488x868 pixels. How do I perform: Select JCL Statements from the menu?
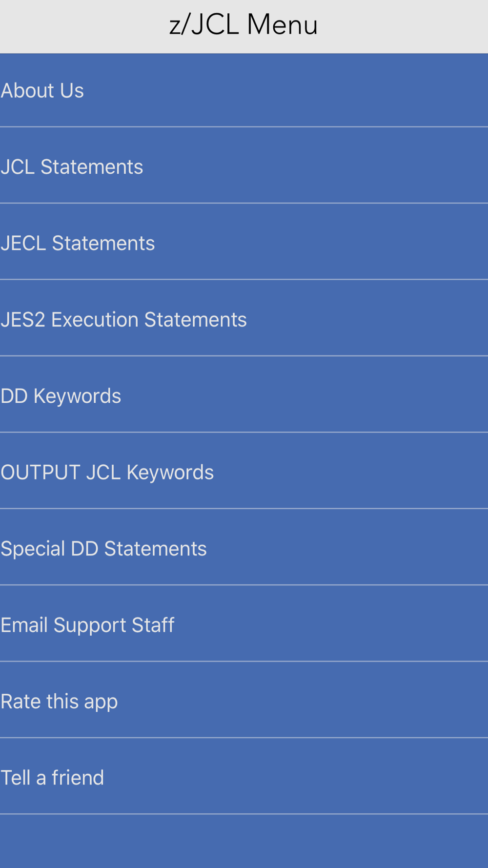(x=244, y=166)
